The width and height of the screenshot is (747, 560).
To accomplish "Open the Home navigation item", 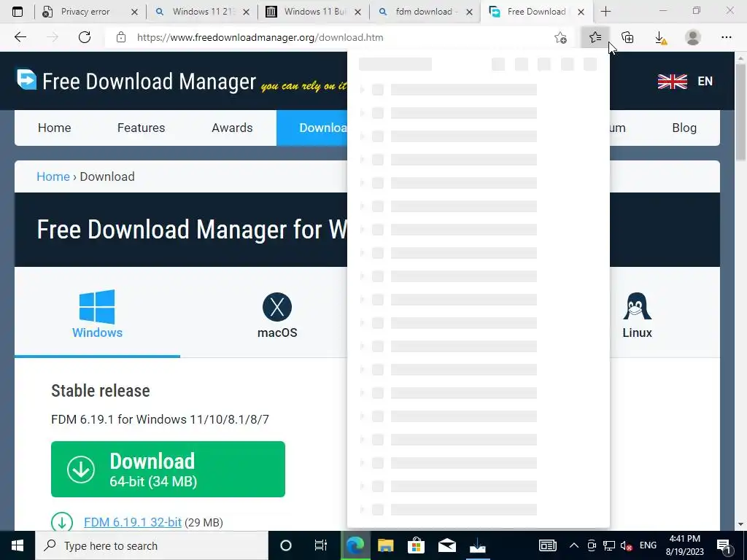I will 54,128.
